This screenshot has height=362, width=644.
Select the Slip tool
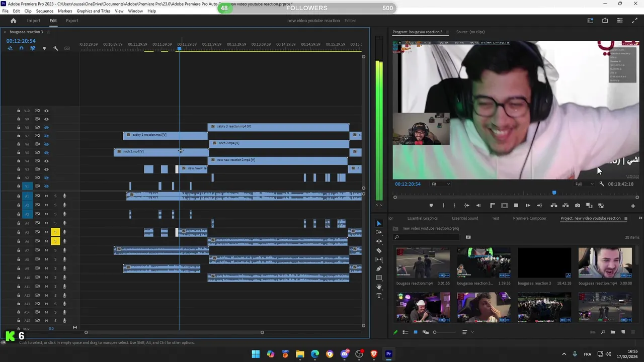click(379, 259)
